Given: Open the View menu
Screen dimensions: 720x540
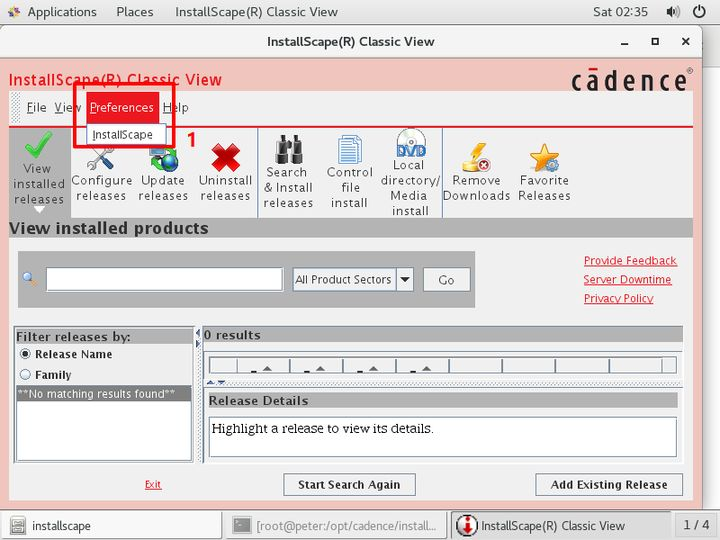Looking at the screenshot, I should point(67,107).
